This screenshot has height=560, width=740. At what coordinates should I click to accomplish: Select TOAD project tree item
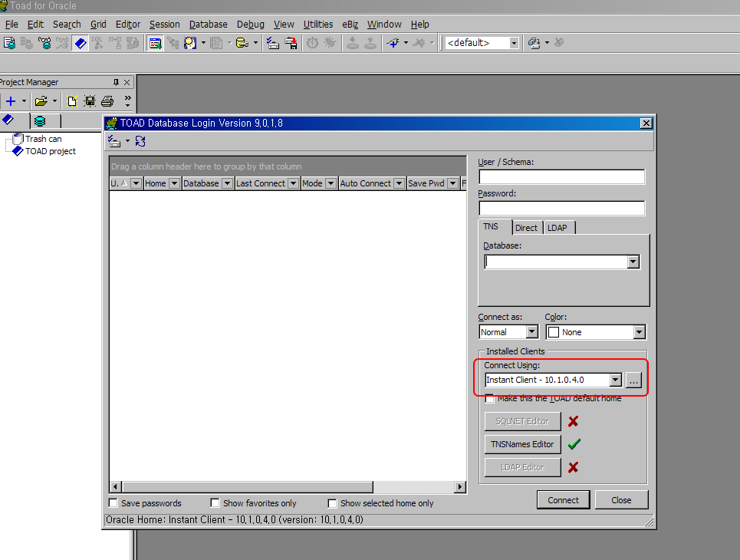click(51, 151)
